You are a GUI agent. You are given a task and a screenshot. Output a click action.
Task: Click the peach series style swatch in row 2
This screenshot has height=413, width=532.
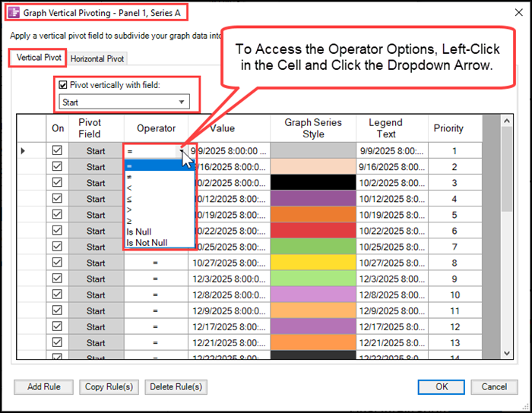point(313,167)
